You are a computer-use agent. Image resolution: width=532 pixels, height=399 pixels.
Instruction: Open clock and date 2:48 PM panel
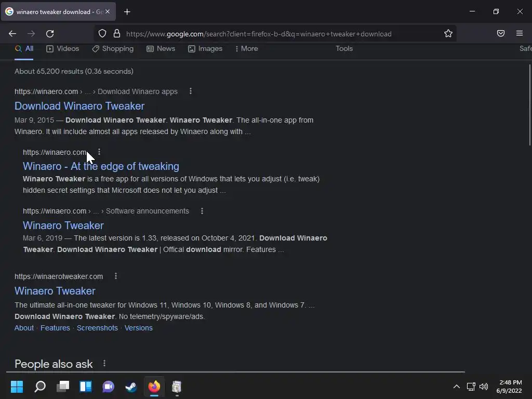click(x=509, y=387)
